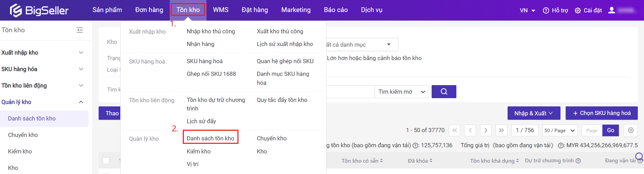Open the VN language dropdown
Screen dimensions: 644x174
coord(527,10)
